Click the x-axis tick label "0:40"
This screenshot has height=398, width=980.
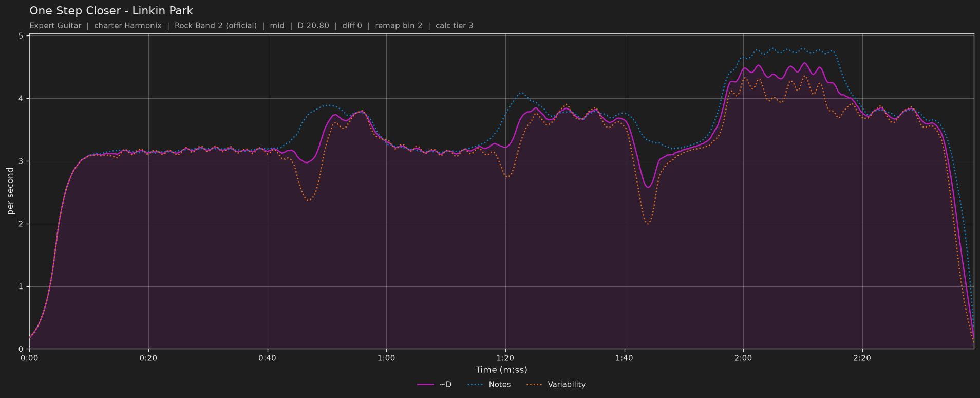click(x=268, y=358)
